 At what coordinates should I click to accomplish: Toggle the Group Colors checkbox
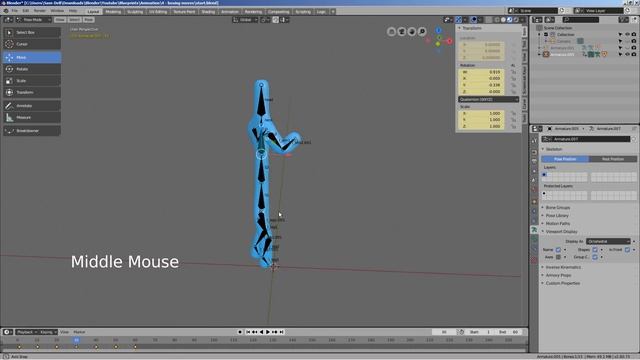pos(595,257)
